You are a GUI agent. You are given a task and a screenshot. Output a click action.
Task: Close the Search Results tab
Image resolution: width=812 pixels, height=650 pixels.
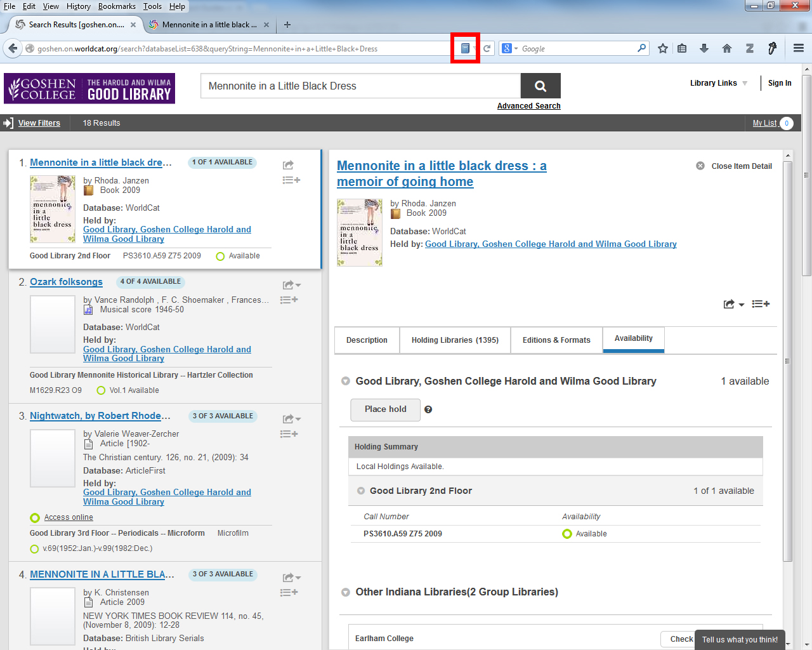click(133, 25)
